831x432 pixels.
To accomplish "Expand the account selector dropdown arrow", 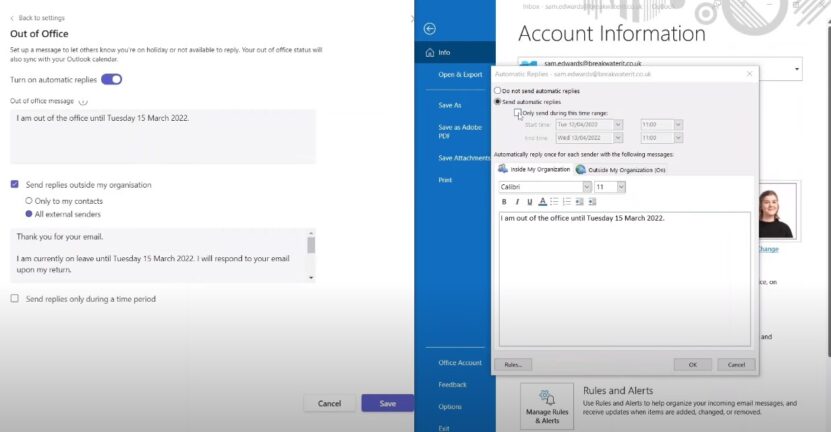I will tap(797, 69).
